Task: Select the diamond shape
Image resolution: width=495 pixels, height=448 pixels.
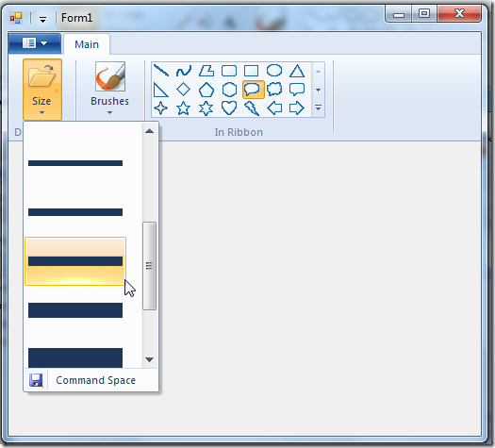Action: [x=184, y=90]
